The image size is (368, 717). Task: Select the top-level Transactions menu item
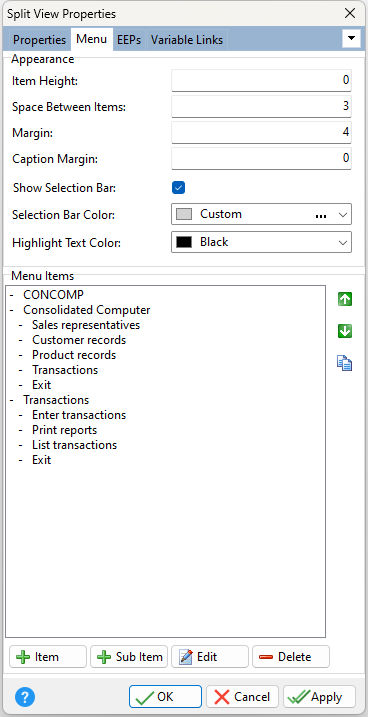click(56, 400)
